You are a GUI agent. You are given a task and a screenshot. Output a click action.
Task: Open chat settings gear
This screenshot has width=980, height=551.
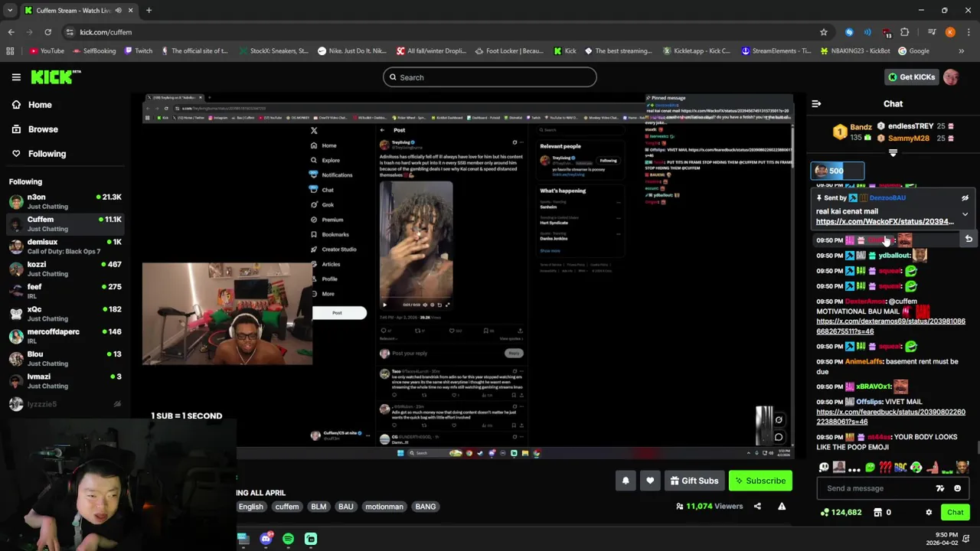click(929, 512)
